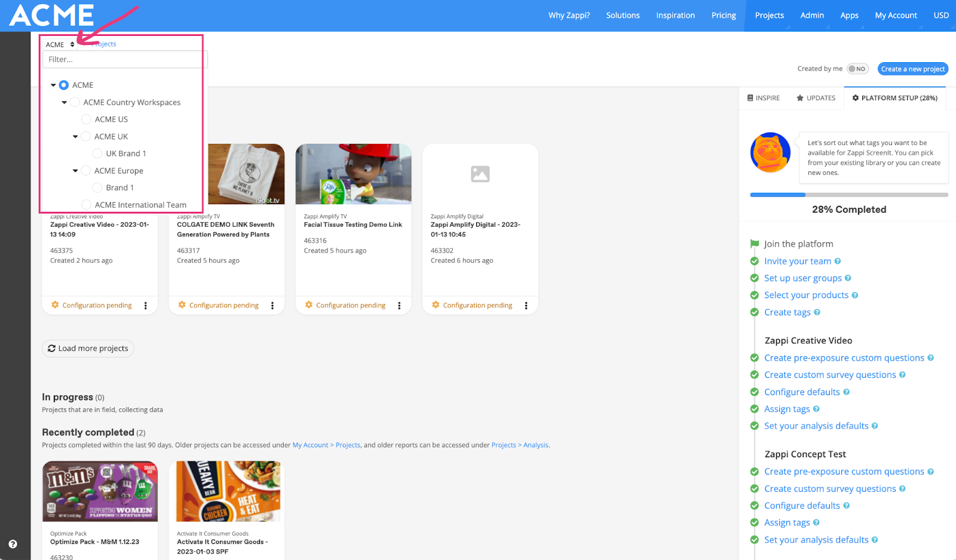The width and height of the screenshot is (956, 560).
Task: Open options menu for COLGATE DEMO LINK card
Action: pyautogui.click(x=272, y=306)
